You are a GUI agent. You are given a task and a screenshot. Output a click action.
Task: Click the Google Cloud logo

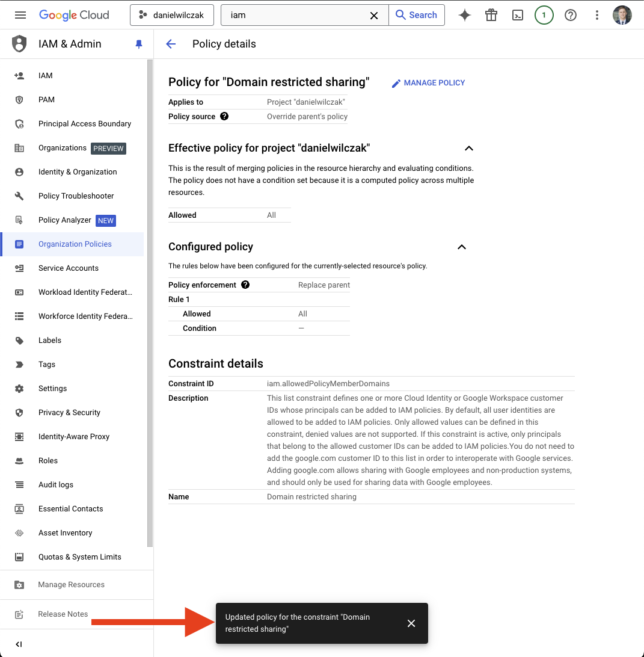pyautogui.click(x=74, y=15)
